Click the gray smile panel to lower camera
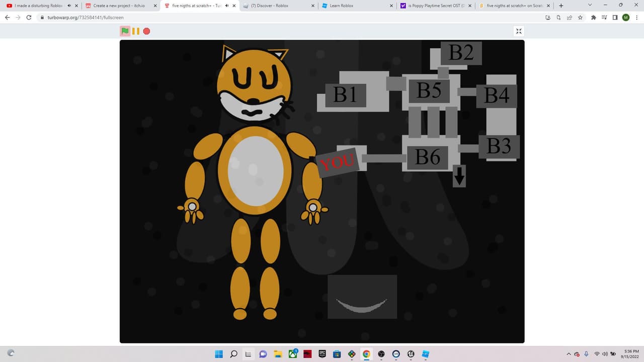This screenshot has width=644, height=362. pos(362,297)
